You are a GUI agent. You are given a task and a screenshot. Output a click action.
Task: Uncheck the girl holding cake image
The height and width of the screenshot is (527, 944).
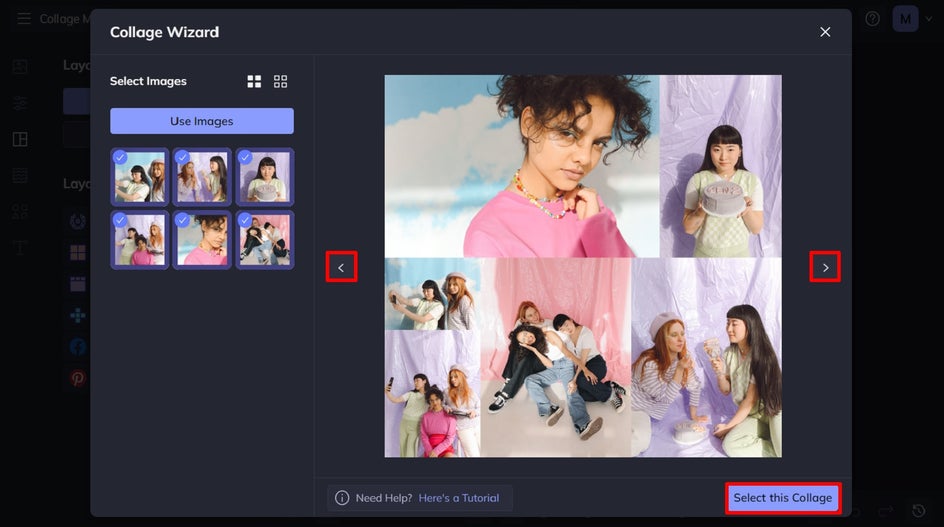[x=244, y=158]
